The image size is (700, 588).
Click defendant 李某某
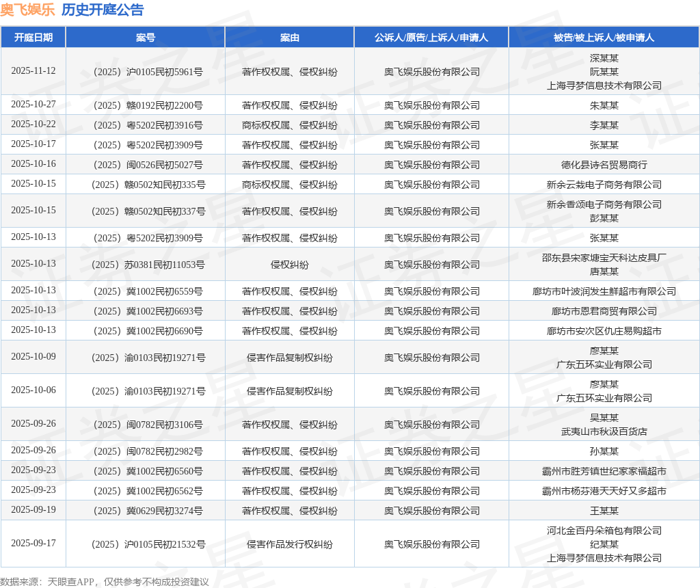coord(604,125)
